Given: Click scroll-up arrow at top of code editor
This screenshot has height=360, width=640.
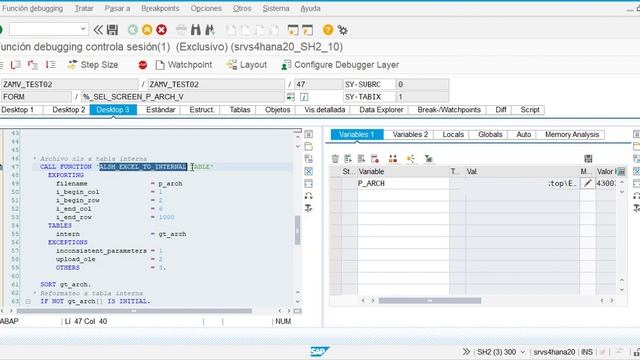Looking at the screenshot, I should point(298,138).
